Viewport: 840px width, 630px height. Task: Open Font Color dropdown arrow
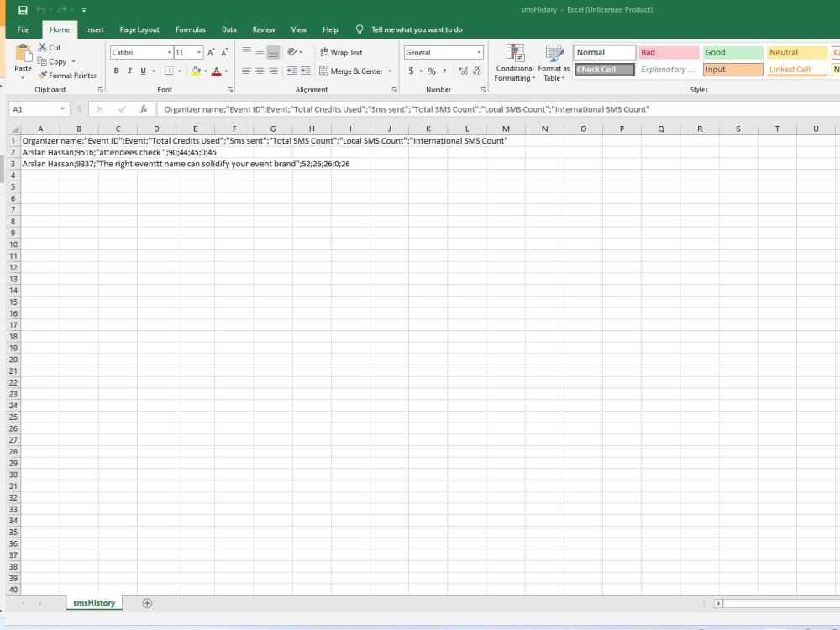[227, 71]
